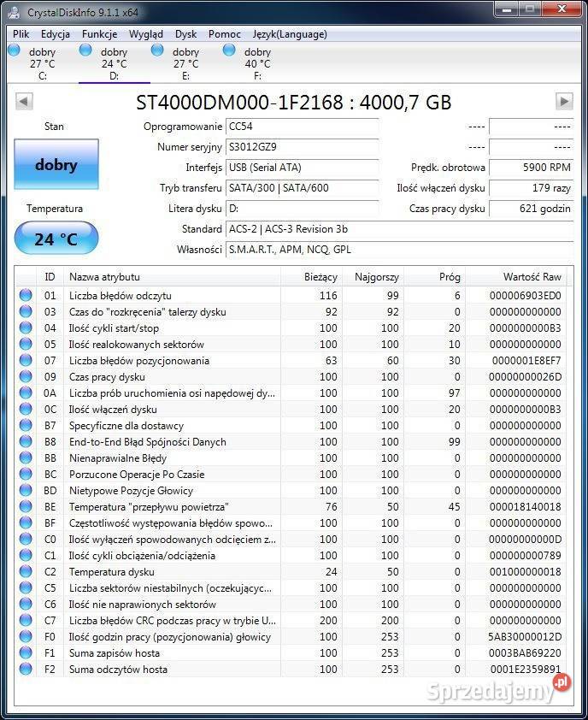The image size is (588, 720).
Task: Select row 'Porzucone Operacje Po Czasie'
Action: point(291,474)
